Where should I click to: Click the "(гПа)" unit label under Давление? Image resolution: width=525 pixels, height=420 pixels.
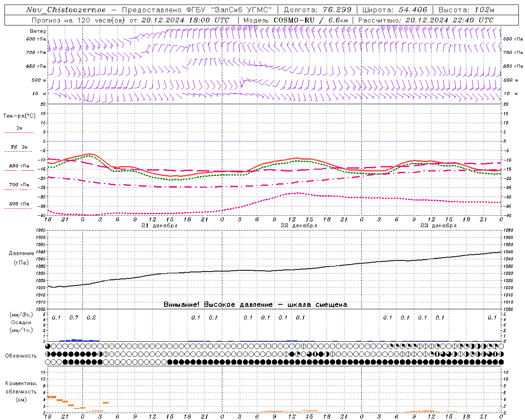pyautogui.click(x=21, y=263)
